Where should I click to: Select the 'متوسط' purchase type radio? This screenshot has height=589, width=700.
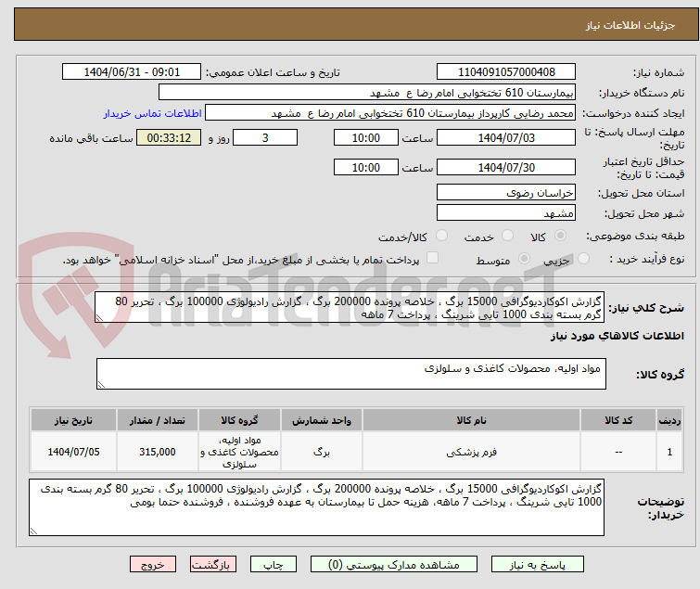pyautogui.click(x=524, y=259)
